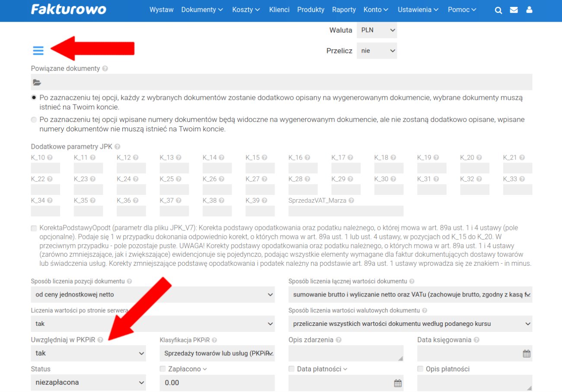Select the second radio option for document numbers

click(34, 120)
